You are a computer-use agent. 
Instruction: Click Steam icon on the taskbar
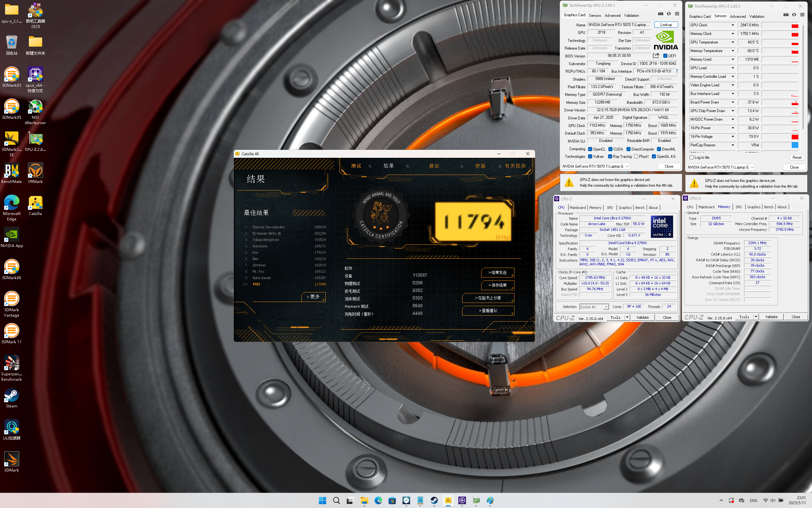point(434,500)
